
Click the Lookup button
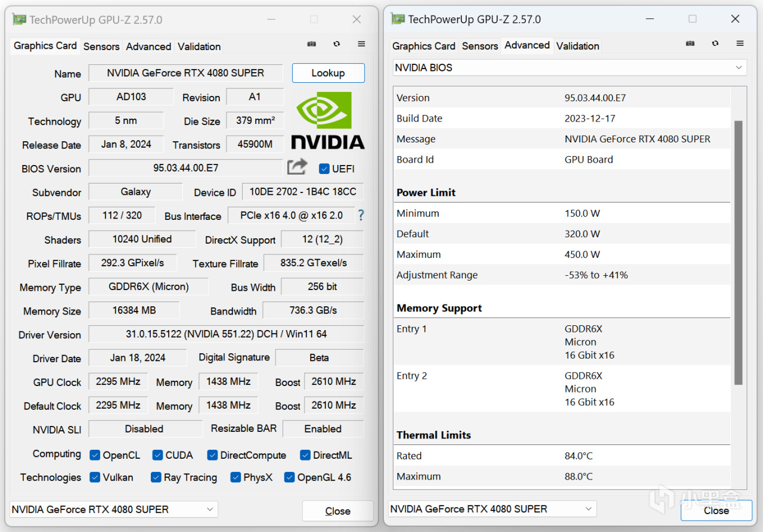(x=328, y=73)
